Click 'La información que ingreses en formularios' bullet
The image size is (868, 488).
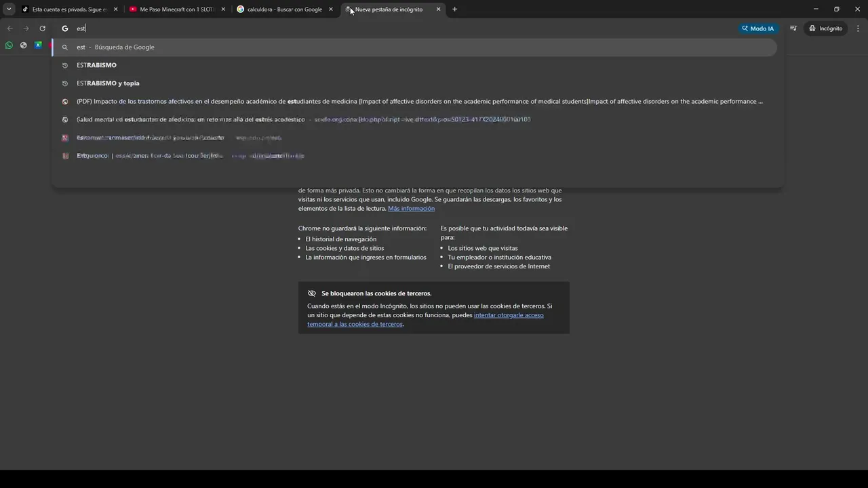(366, 258)
